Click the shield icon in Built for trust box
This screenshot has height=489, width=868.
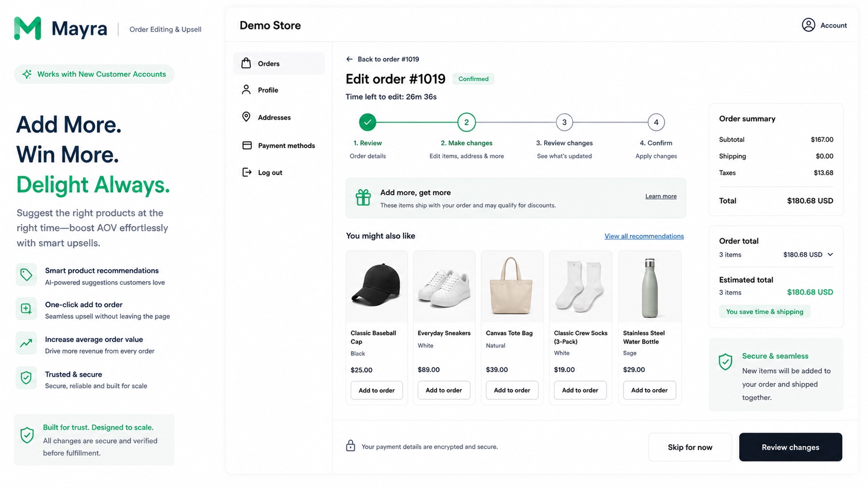pos(27,435)
